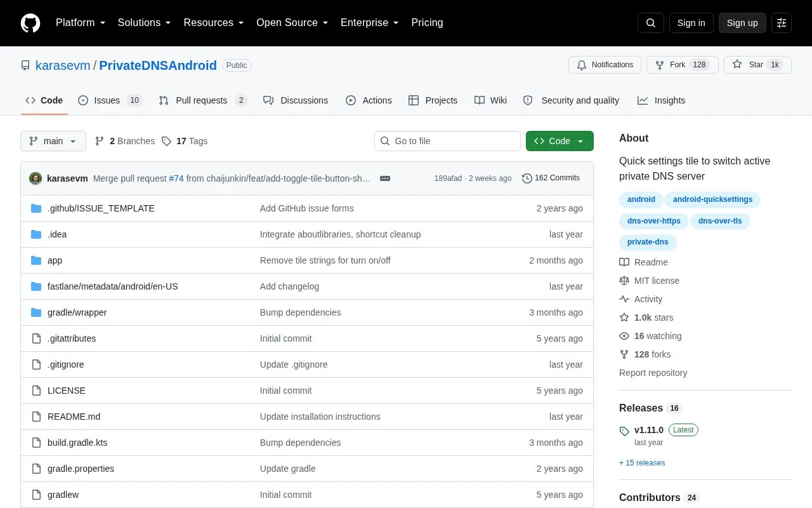Switch to the Actions tab
Viewport: 812px width, 508px height.
(369, 100)
